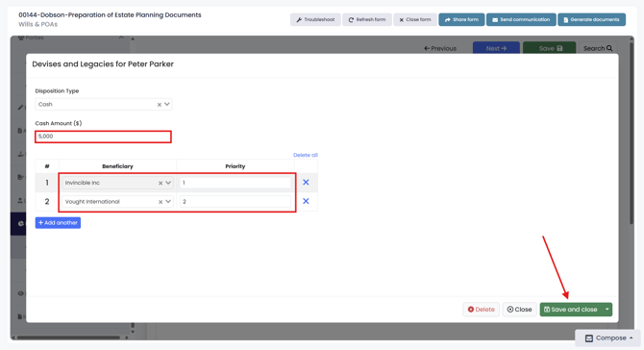Image resolution: width=644 pixels, height=350 pixels.
Task: Clear the Invincible Inc beneficiary
Action: tap(161, 184)
